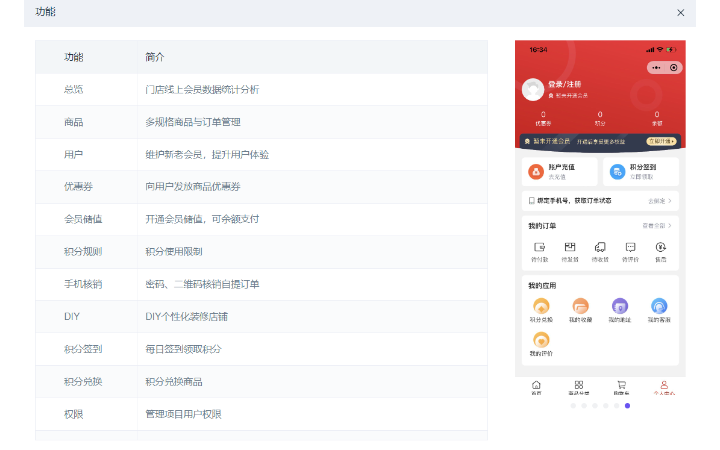Open 待发货 order icon
Screen dimensions: 720x450
coord(570,248)
